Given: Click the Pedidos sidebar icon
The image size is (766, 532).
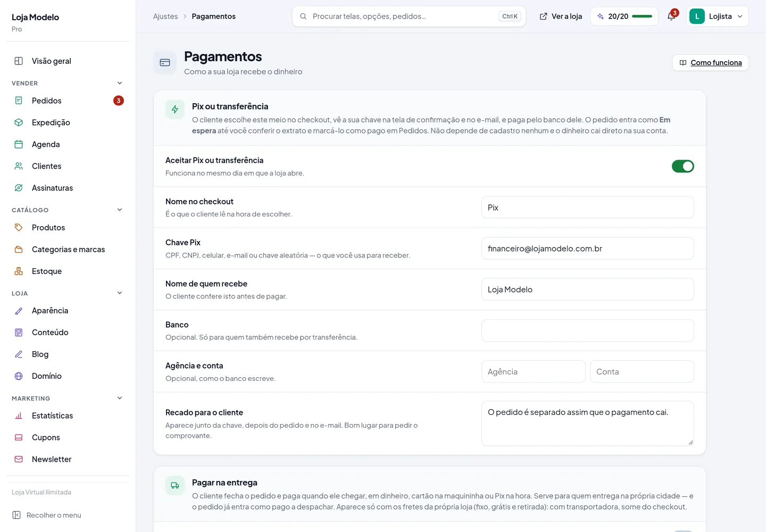Looking at the screenshot, I should [x=19, y=101].
